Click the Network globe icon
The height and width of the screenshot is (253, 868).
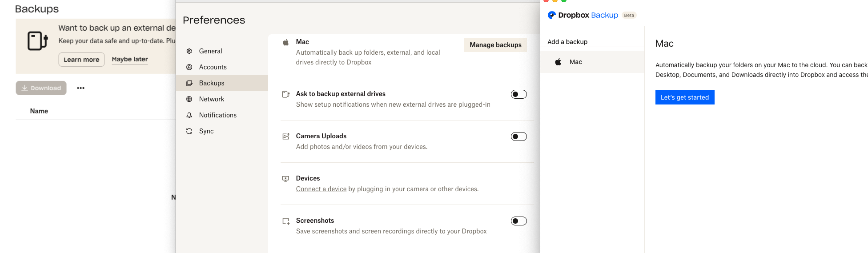(x=189, y=99)
